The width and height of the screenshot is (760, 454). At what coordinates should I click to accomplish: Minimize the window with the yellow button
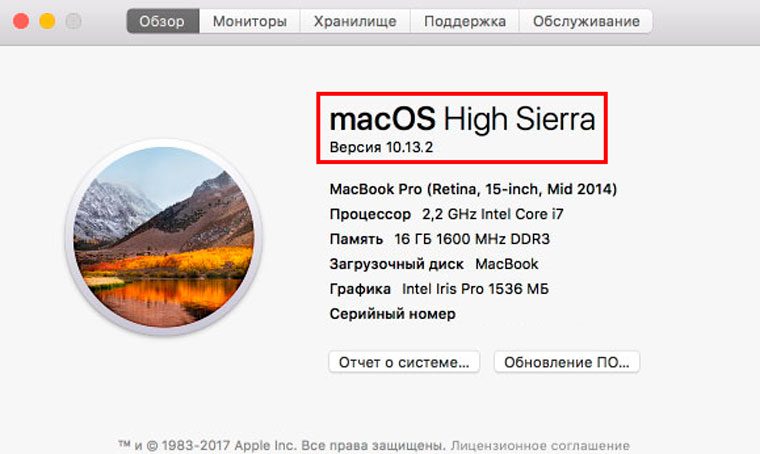point(46,21)
